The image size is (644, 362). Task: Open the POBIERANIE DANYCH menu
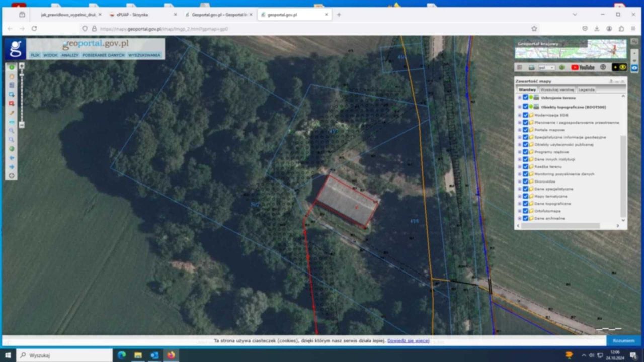(103, 55)
